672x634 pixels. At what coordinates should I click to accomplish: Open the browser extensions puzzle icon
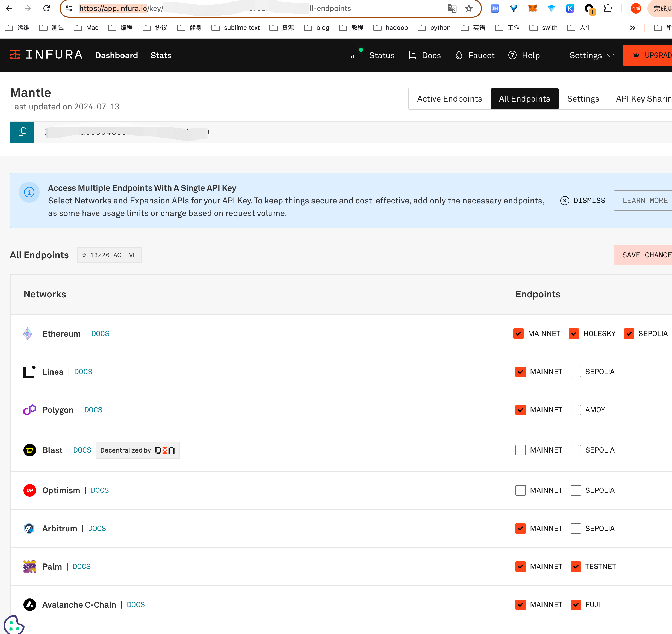608,8
